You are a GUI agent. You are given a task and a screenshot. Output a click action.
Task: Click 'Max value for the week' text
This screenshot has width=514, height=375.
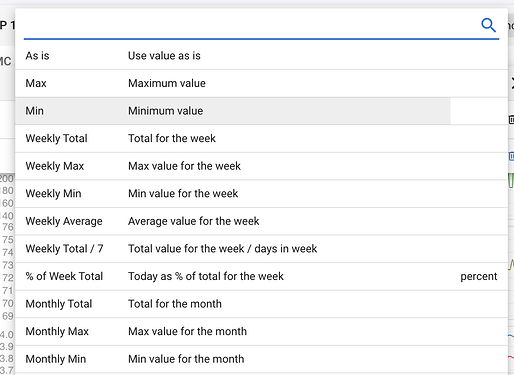[x=184, y=166]
